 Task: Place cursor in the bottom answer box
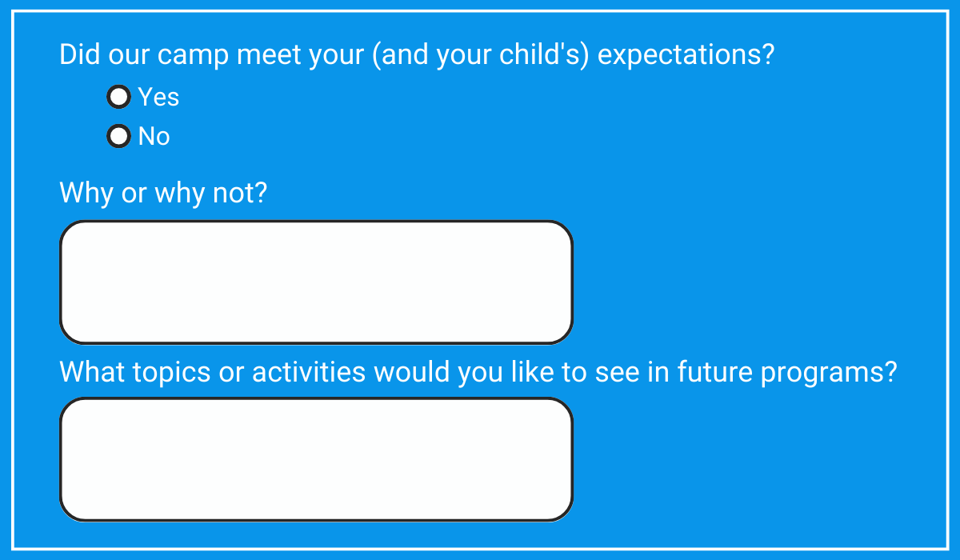coord(316,459)
